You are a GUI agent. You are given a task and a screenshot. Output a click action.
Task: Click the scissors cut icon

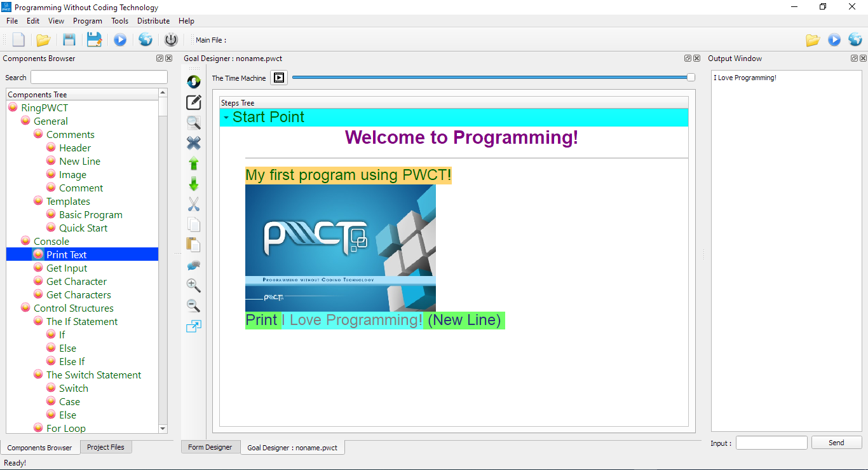[x=194, y=204]
